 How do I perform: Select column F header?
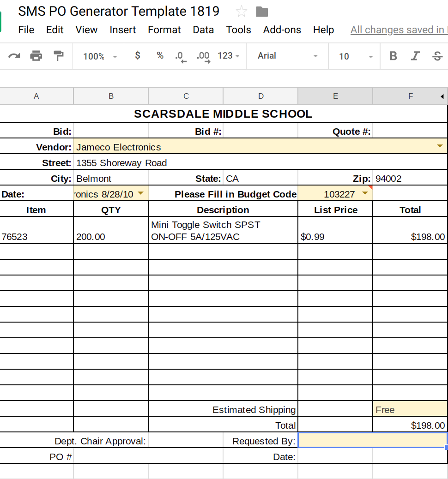coord(411,96)
